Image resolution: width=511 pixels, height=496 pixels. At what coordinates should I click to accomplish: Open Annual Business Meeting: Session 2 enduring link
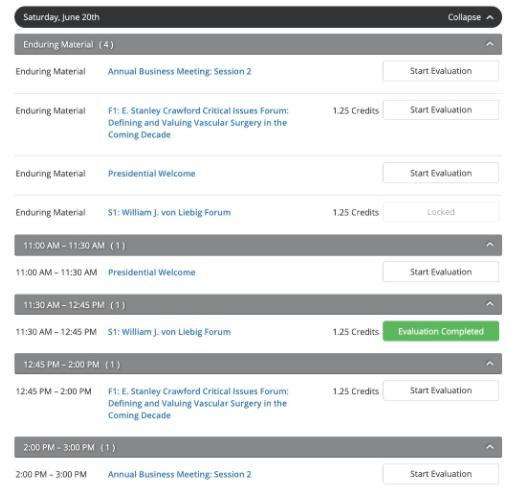[x=179, y=72]
